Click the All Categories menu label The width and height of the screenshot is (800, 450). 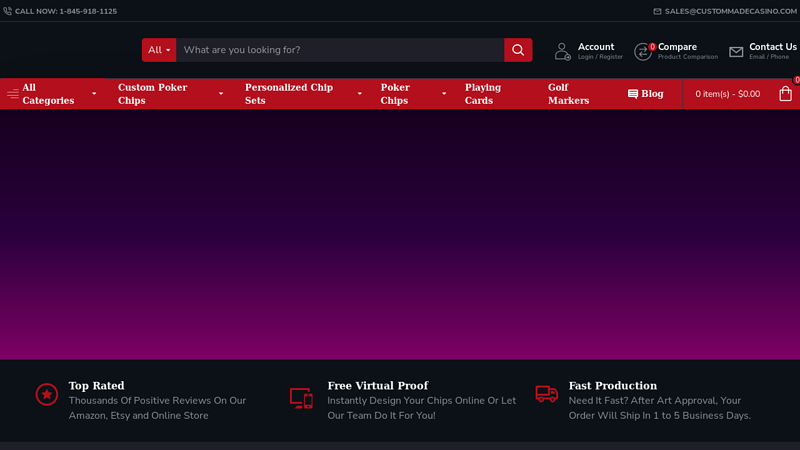pyautogui.click(x=48, y=94)
